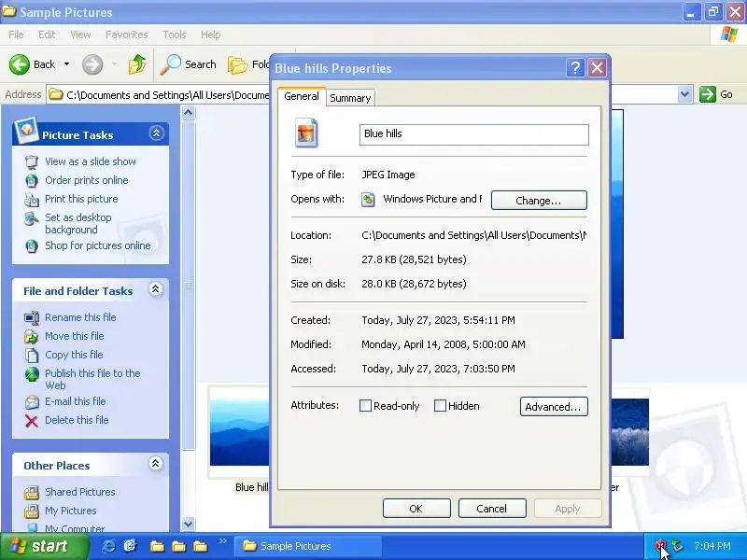The height and width of the screenshot is (560, 747).
Task: Click the Print this picture icon
Action: [x=32, y=199]
